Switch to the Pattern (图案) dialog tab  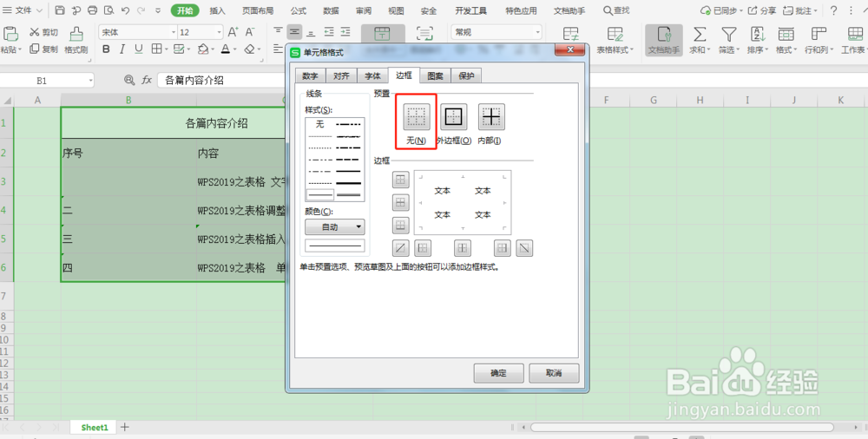pyautogui.click(x=436, y=75)
